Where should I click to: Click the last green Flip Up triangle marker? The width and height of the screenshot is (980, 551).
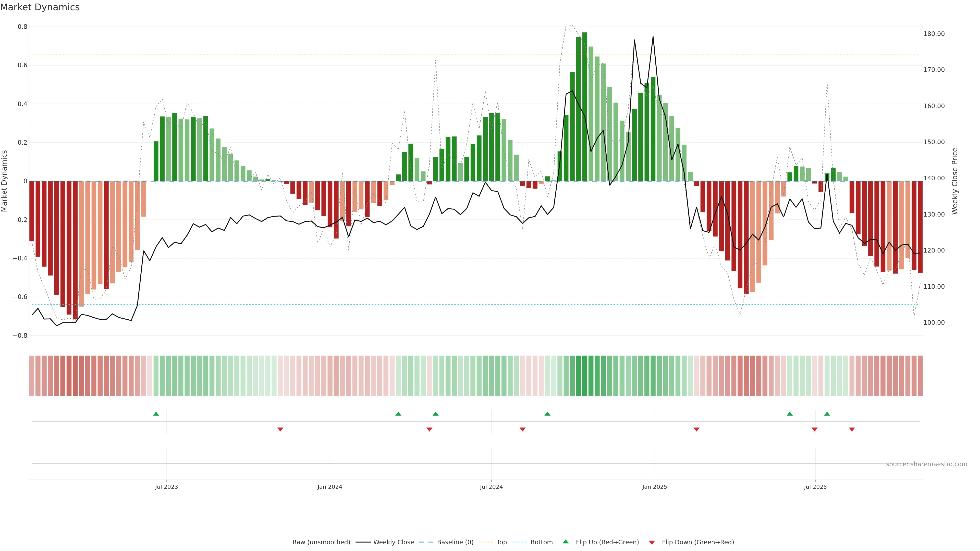[827, 414]
